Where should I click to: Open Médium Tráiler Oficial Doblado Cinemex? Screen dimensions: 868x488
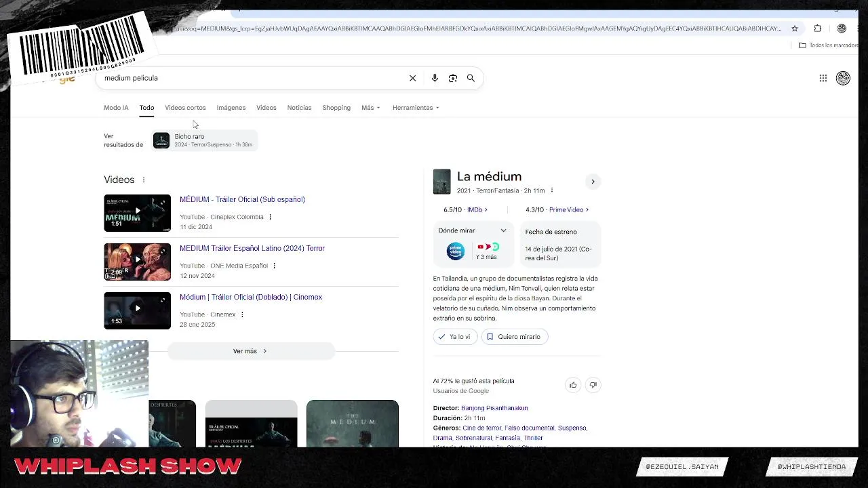pos(251,297)
